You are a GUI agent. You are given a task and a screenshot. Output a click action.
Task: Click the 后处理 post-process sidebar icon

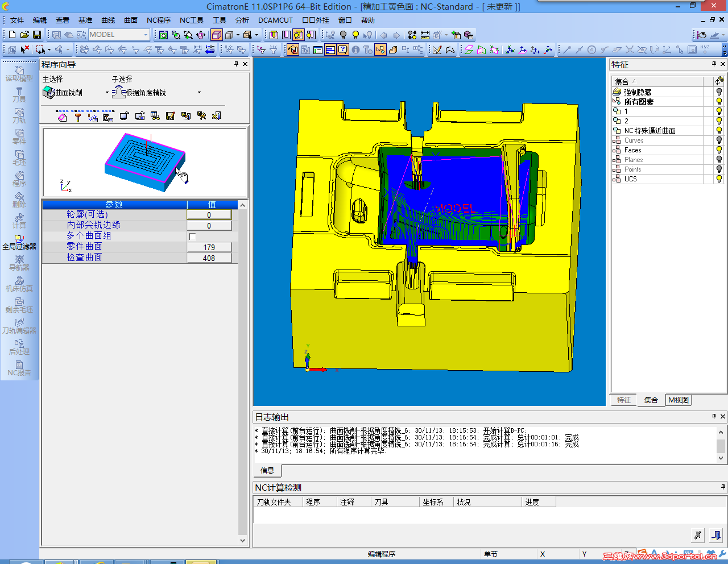pos(19,347)
